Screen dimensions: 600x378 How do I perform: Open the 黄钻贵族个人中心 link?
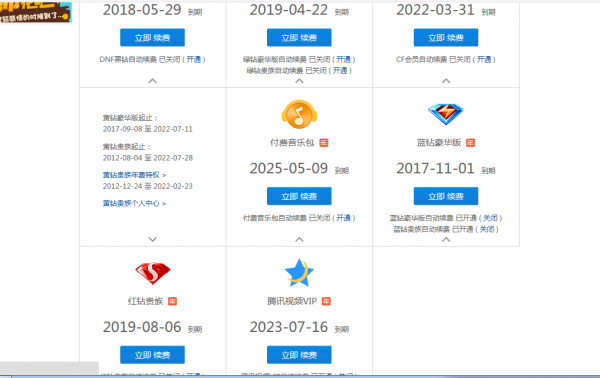click(x=134, y=204)
